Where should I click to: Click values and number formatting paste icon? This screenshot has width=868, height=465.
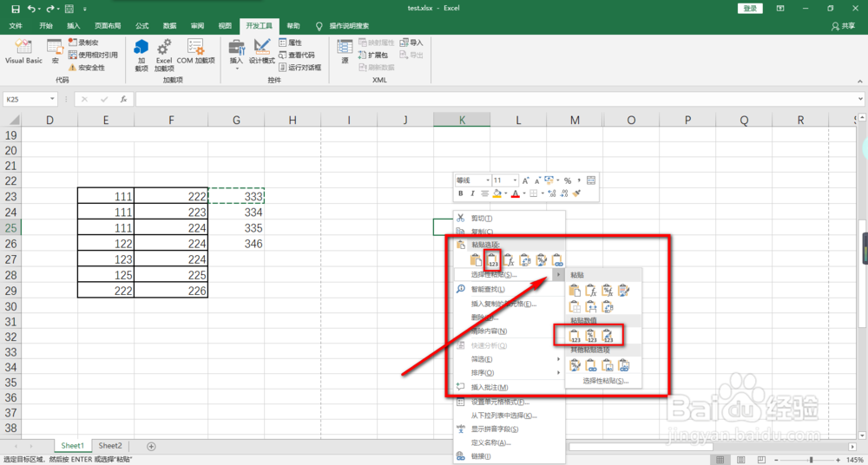pyautogui.click(x=591, y=336)
